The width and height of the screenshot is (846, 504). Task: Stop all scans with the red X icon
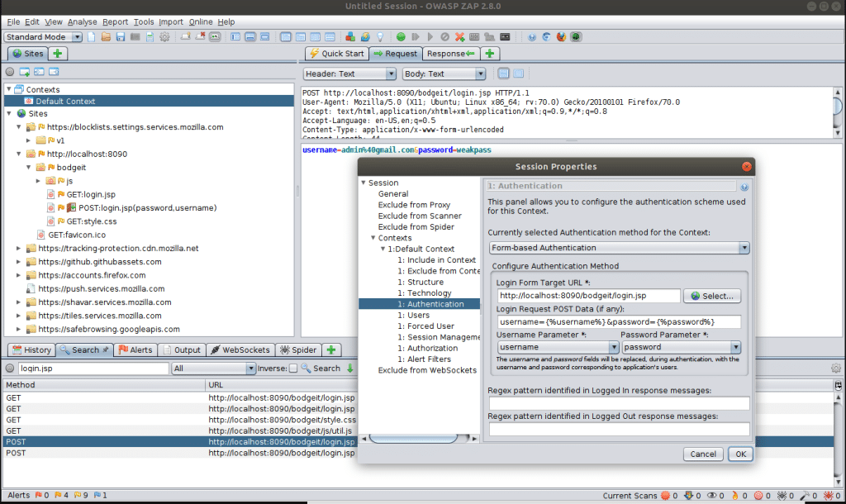click(x=459, y=36)
